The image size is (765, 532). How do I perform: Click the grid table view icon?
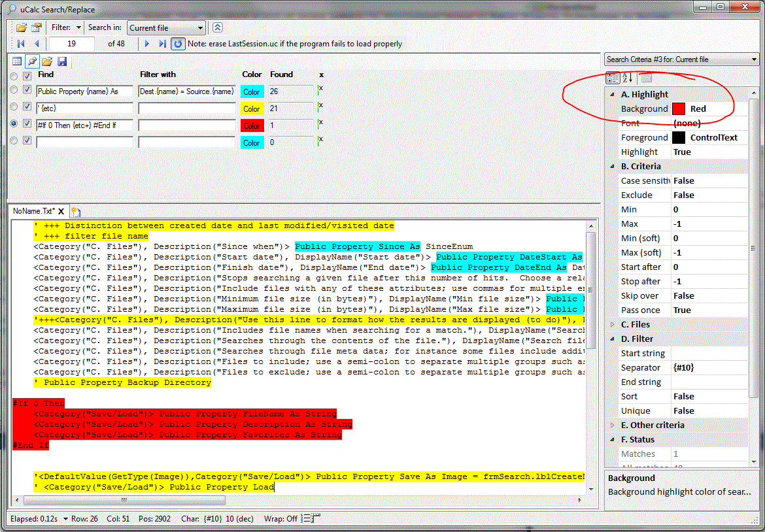[x=18, y=61]
